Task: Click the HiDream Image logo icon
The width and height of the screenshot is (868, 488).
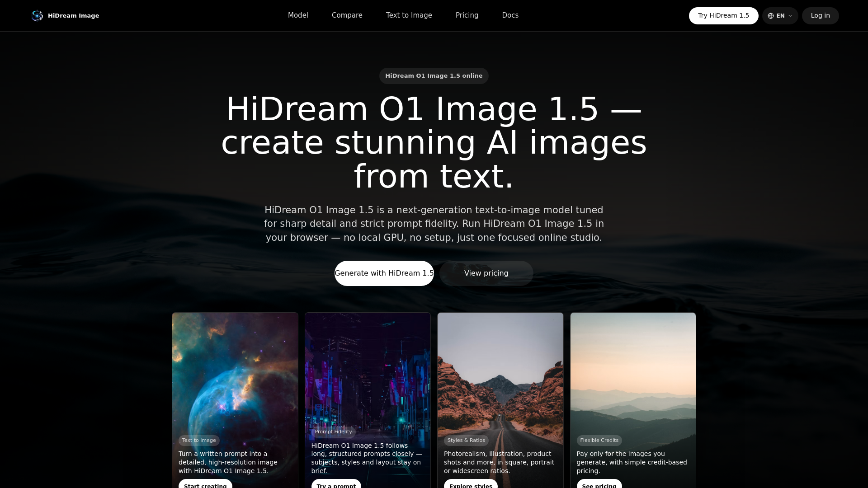Action: (x=37, y=16)
